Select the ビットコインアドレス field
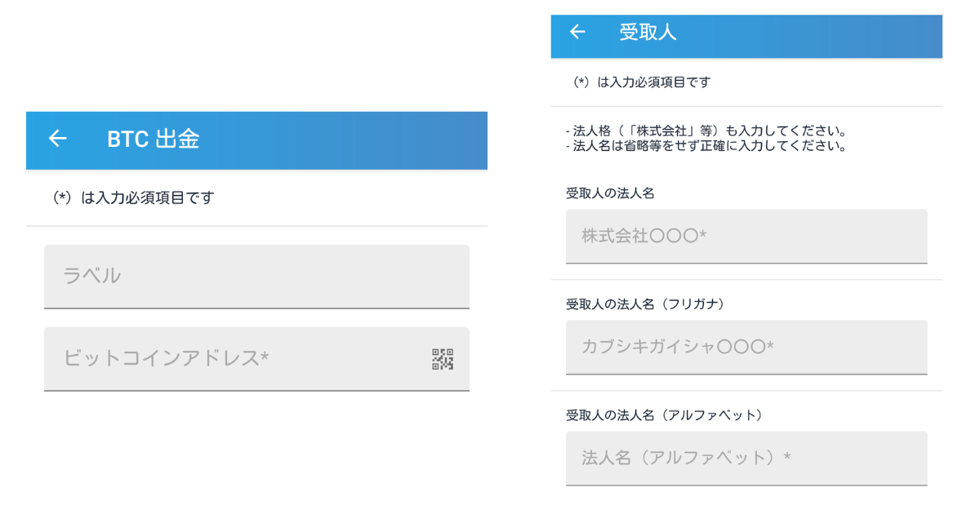The image size is (980, 514). [x=256, y=359]
